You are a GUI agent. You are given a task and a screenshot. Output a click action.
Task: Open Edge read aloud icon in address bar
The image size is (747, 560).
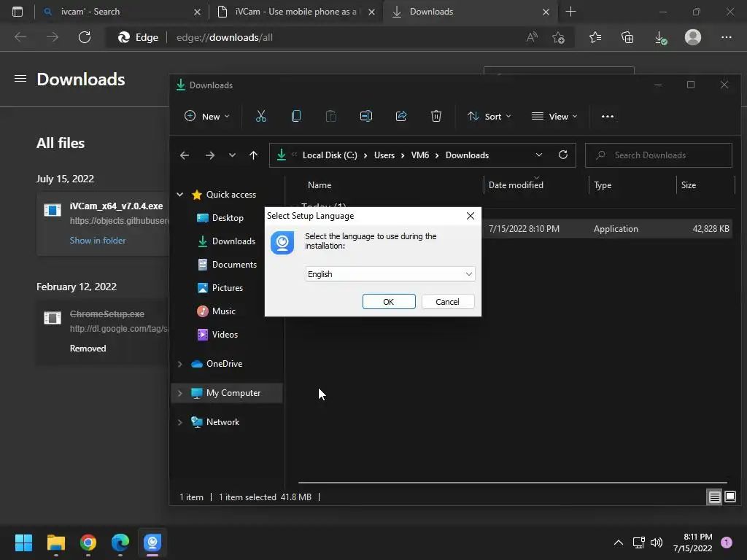tap(532, 37)
